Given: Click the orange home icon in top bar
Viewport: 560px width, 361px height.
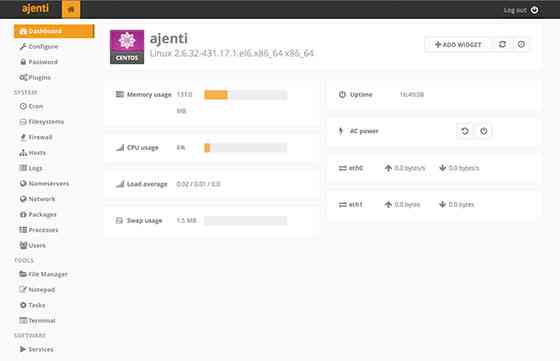Looking at the screenshot, I should coord(71,9).
